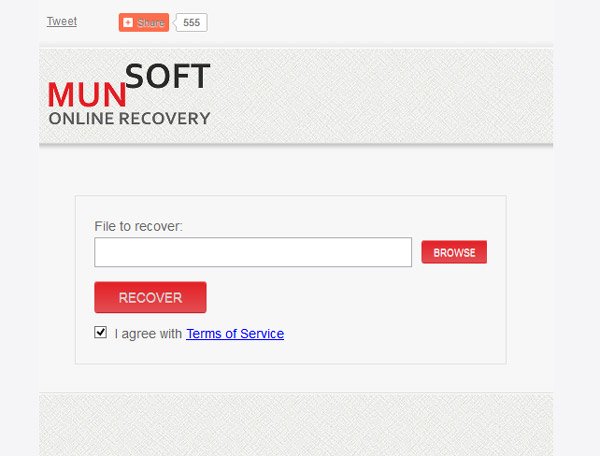Click the red Browse button

pyautogui.click(x=454, y=252)
